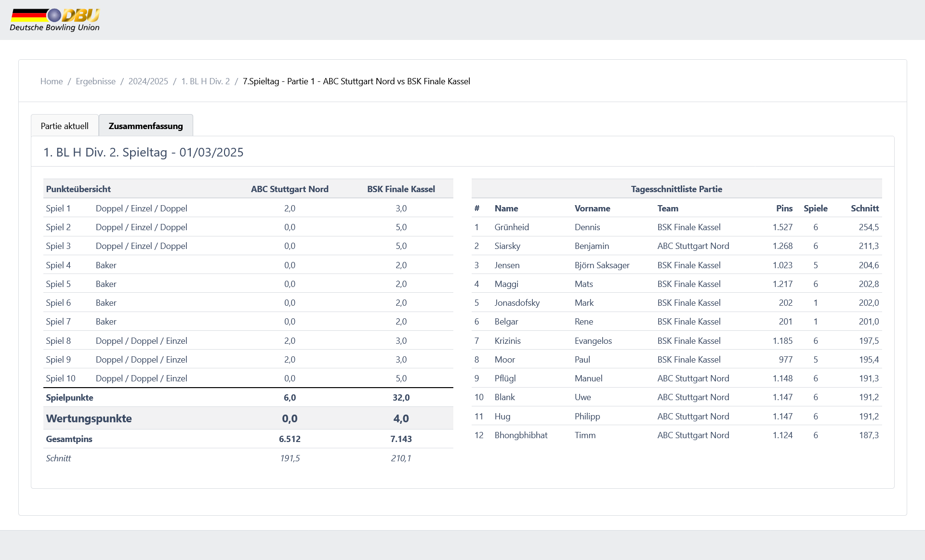Click the Schnitt column header in player table

pos(865,208)
